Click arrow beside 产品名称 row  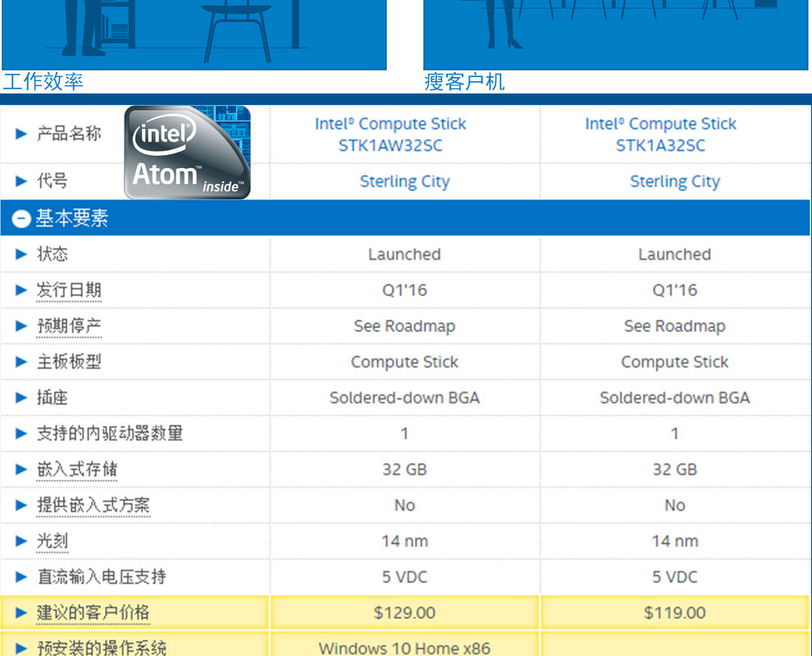point(21,134)
